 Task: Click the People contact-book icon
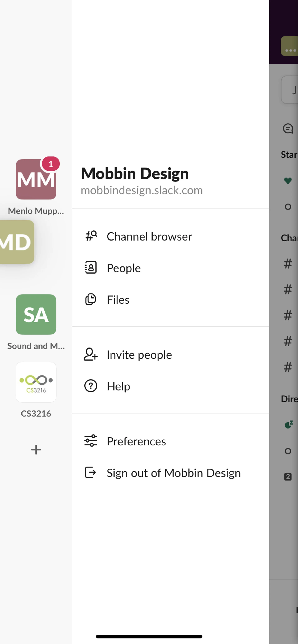tap(91, 268)
